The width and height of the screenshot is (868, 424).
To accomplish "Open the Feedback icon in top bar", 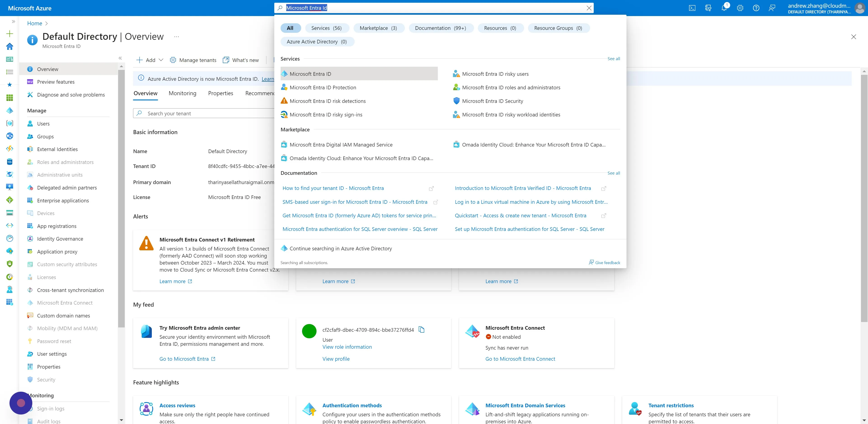I will pos(772,8).
